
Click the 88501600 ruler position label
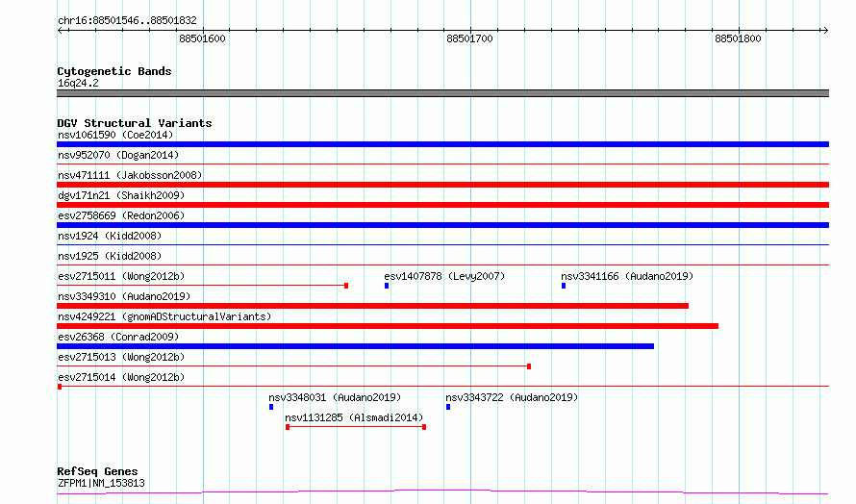click(x=202, y=38)
